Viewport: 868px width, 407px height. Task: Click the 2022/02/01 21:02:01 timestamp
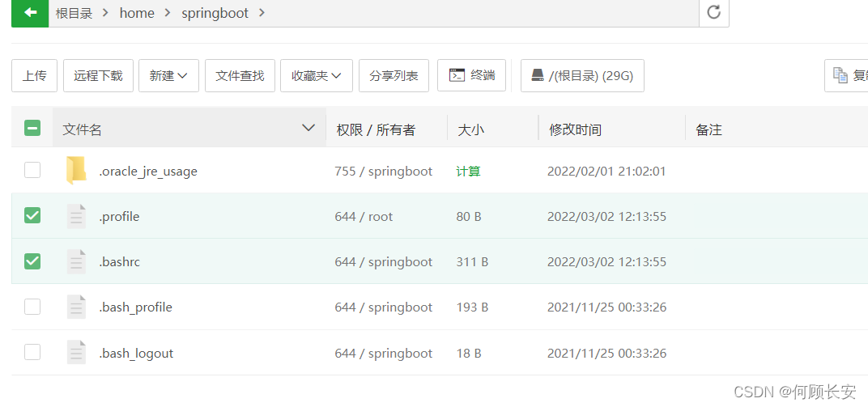click(x=606, y=172)
